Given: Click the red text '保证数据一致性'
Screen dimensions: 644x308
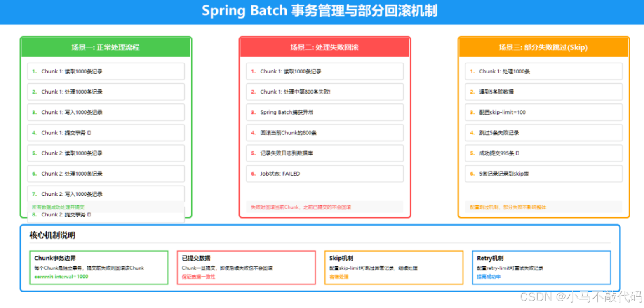Looking at the screenshot, I should (x=198, y=277).
